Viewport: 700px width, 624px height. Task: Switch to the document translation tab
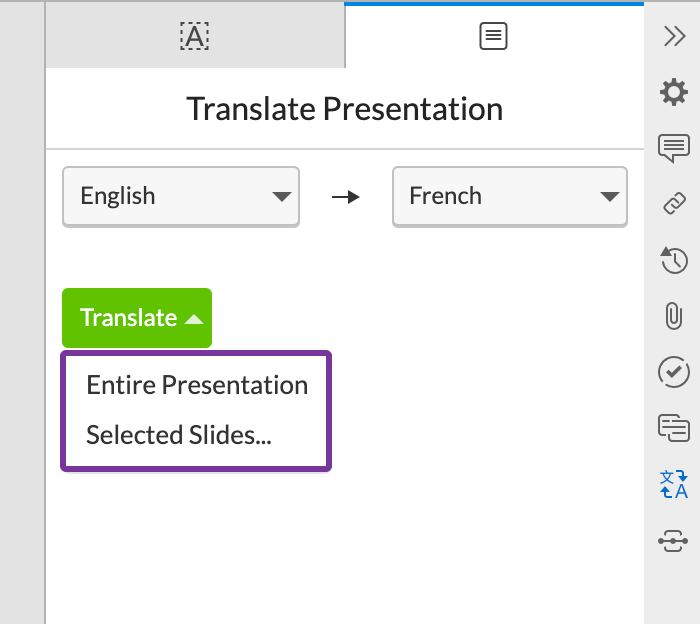click(x=493, y=37)
